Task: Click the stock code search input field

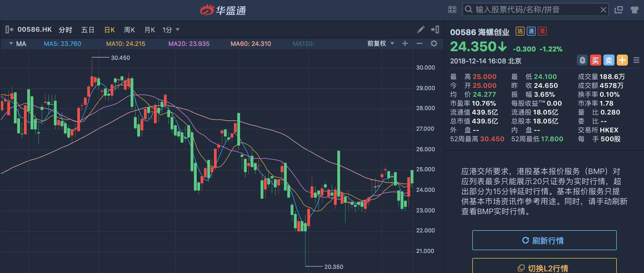Action: click(x=536, y=10)
